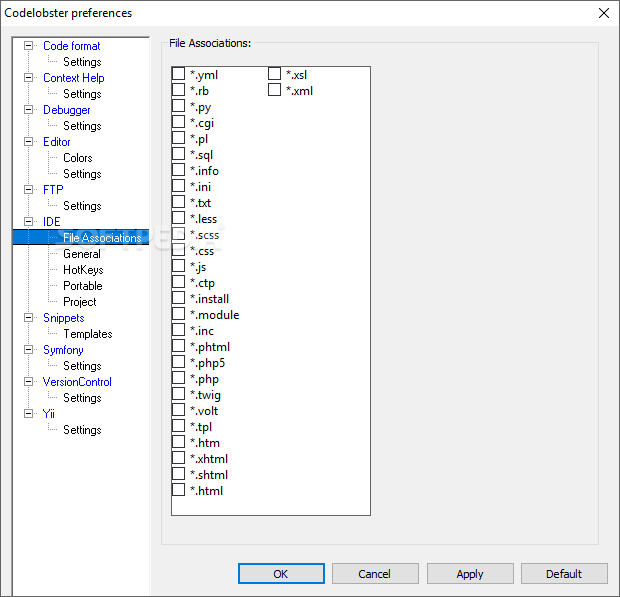Tick the *.php checkbox
620x597 pixels.
pos(178,378)
